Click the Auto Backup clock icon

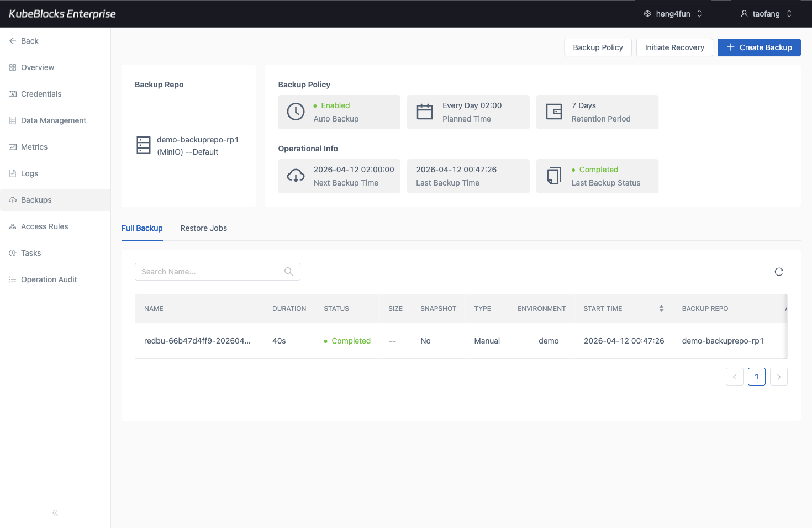(x=296, y=112)
